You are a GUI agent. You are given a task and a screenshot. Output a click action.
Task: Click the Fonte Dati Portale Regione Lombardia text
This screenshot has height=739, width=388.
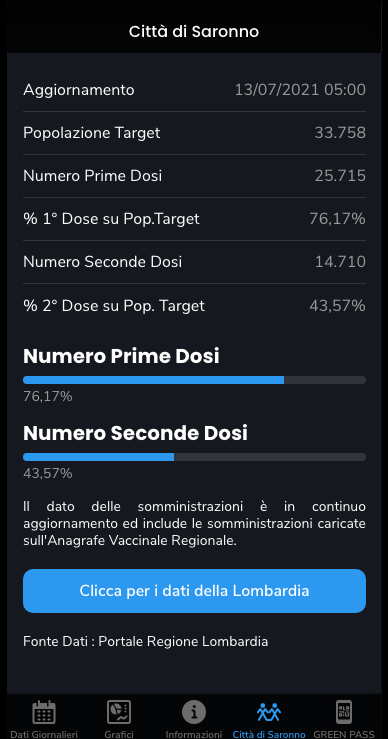click(146, 641)
